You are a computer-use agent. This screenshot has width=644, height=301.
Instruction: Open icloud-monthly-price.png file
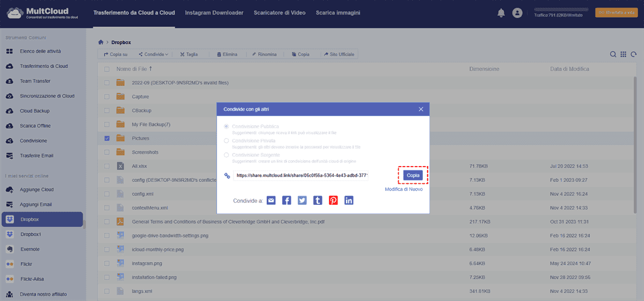158,249
